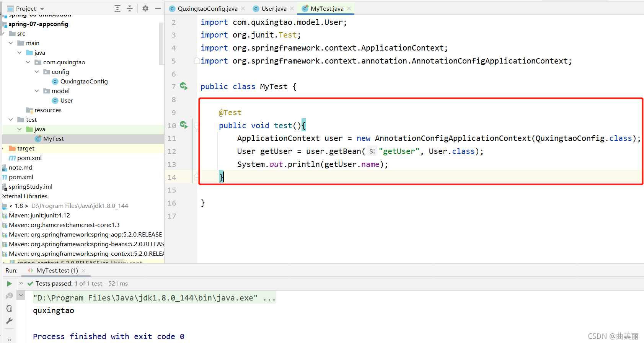Collapse the com.quxingtao package
This screenshot has width=644, height=343.
click(28, 62)
